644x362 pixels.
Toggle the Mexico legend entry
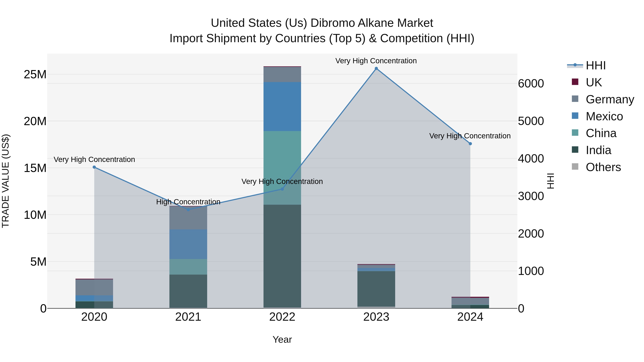tap(597, 116)
